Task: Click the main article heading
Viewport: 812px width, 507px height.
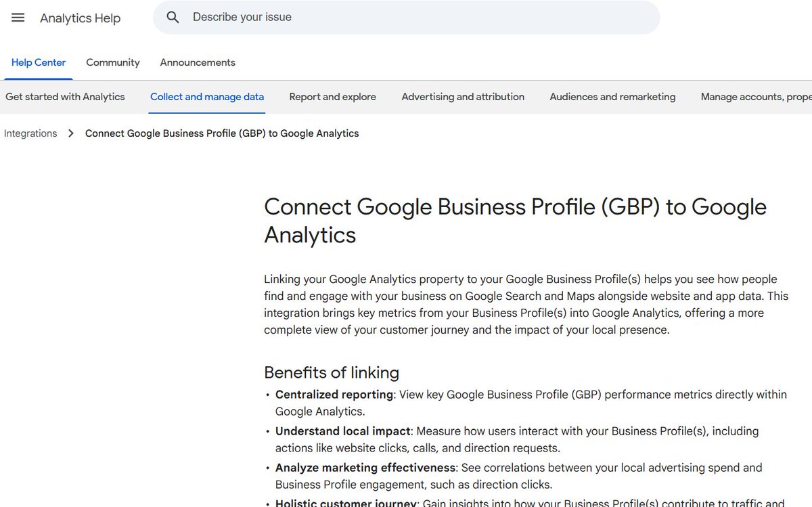Action: [515, 221]
